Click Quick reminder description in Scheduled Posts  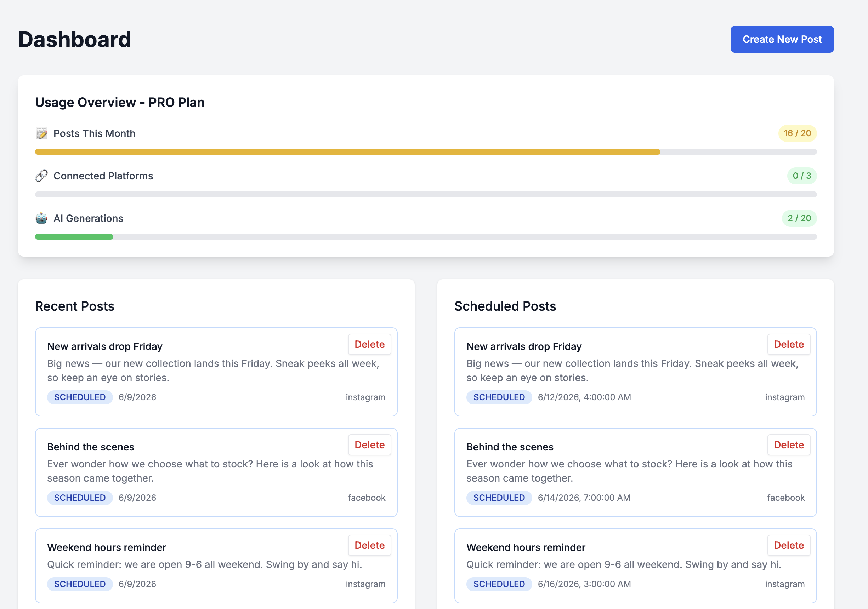pyautogui.click(x=624, y=564)
